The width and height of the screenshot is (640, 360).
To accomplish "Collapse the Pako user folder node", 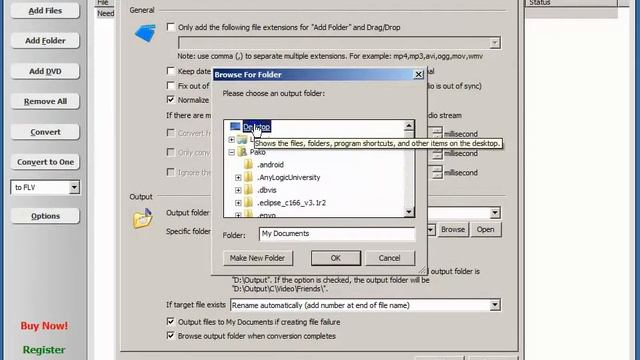I will [231, 152].
